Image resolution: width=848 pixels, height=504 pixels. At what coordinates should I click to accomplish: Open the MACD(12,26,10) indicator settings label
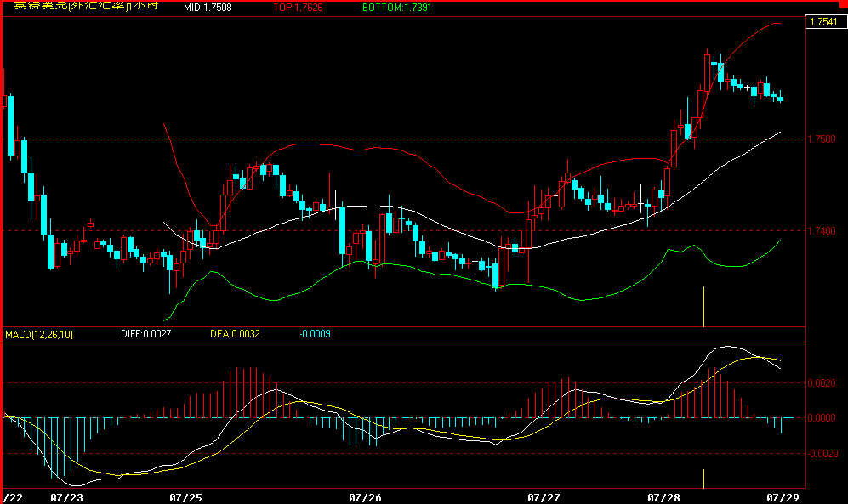[x=39, y=335]
